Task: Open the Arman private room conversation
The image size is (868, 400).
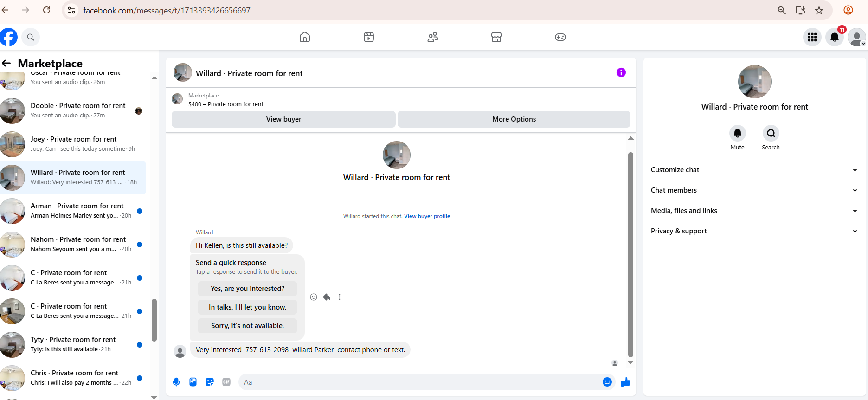Action: 73,211
